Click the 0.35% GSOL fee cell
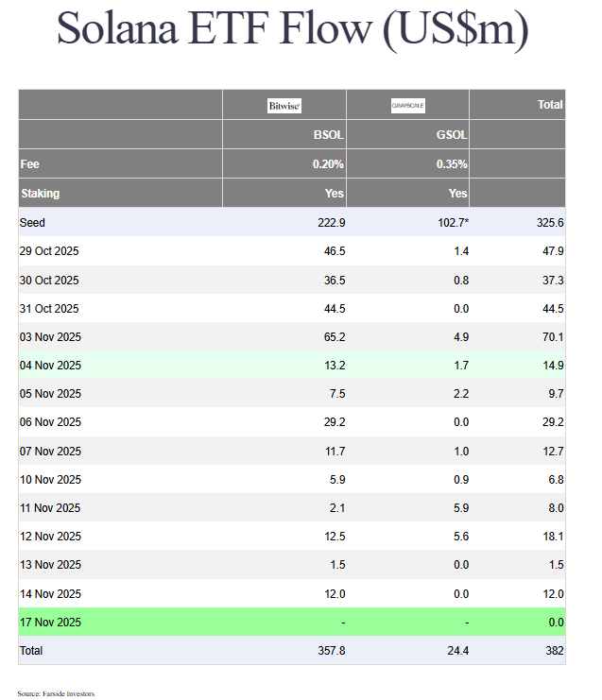This screenshot has width=602, height=700. 452,164
